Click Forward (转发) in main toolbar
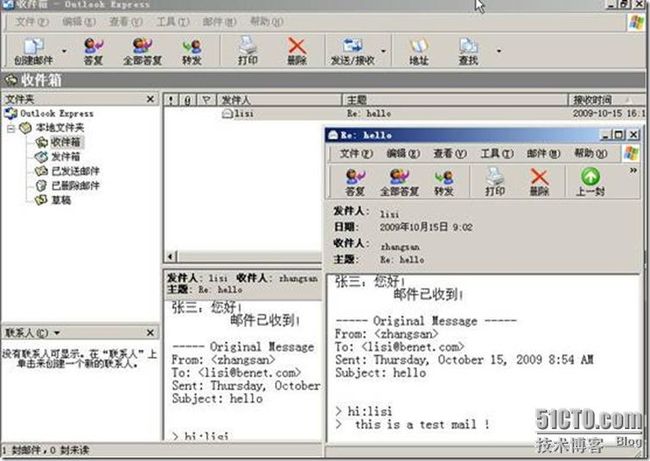This screenshot has width=650, height=461. (x=192, y=51)
